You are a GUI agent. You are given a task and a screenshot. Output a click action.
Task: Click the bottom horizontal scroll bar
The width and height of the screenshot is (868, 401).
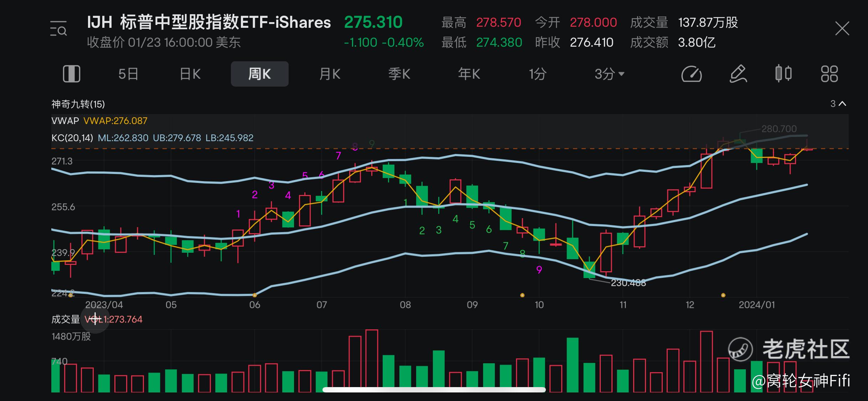(x=434, y=390)
